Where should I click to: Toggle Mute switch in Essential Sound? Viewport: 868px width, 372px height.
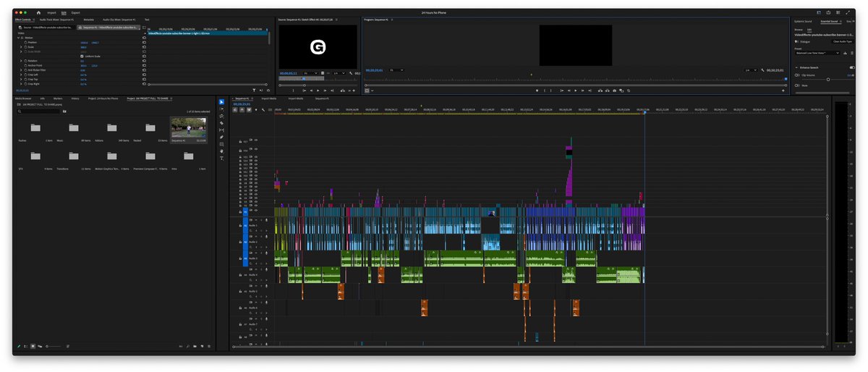797,85
